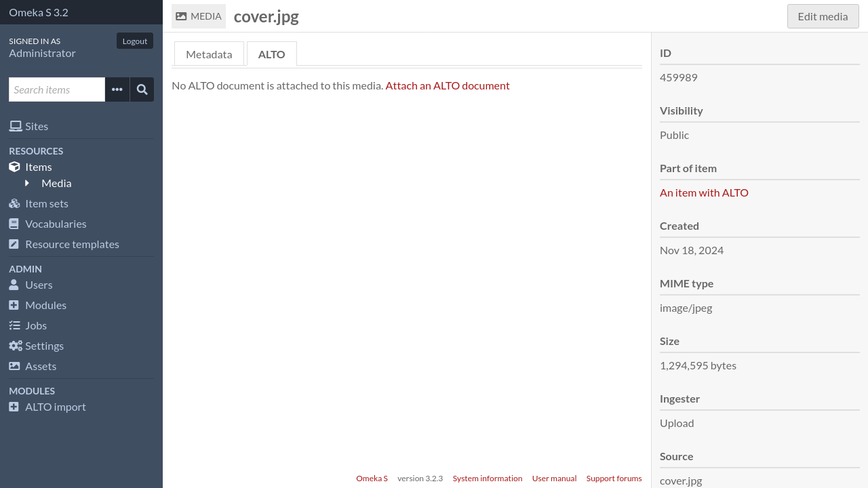Go to Assets in sidebar

point(41,366)
